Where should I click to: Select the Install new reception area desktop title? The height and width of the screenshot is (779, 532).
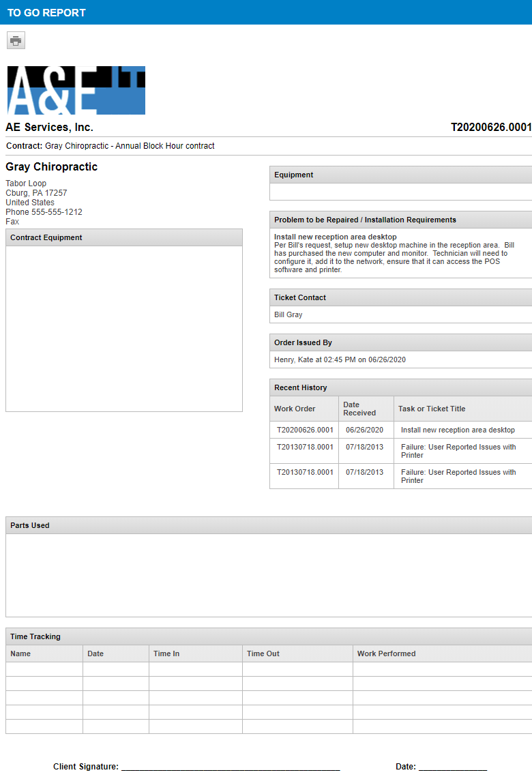336,237
